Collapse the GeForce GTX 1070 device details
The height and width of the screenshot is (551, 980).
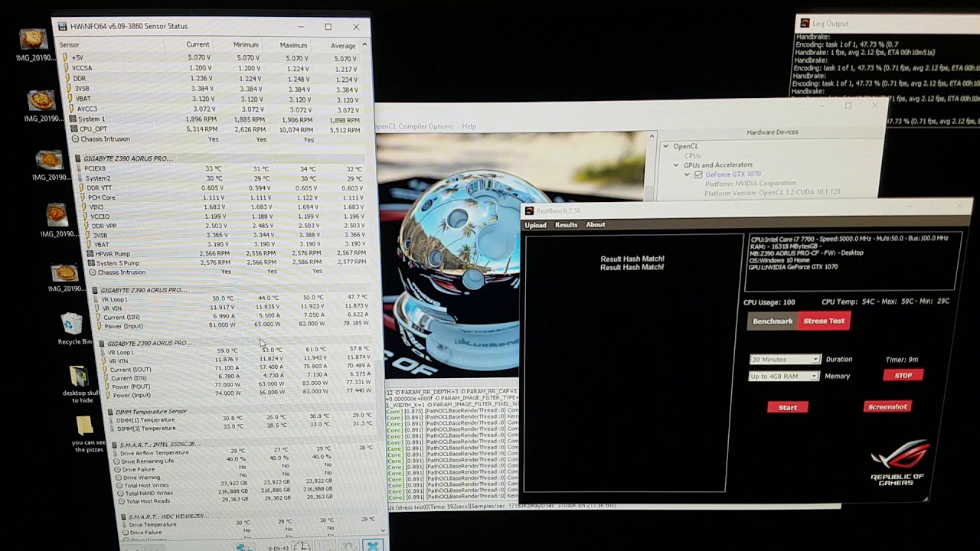687,174
